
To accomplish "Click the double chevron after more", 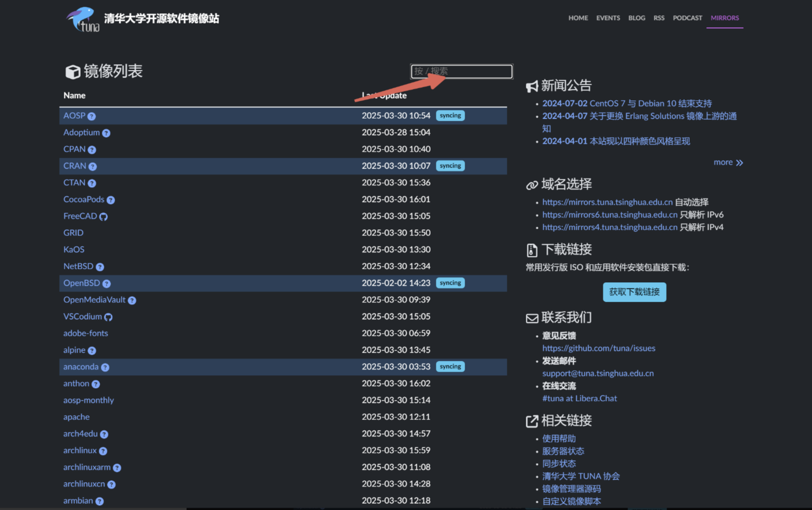I will (739, 162).
